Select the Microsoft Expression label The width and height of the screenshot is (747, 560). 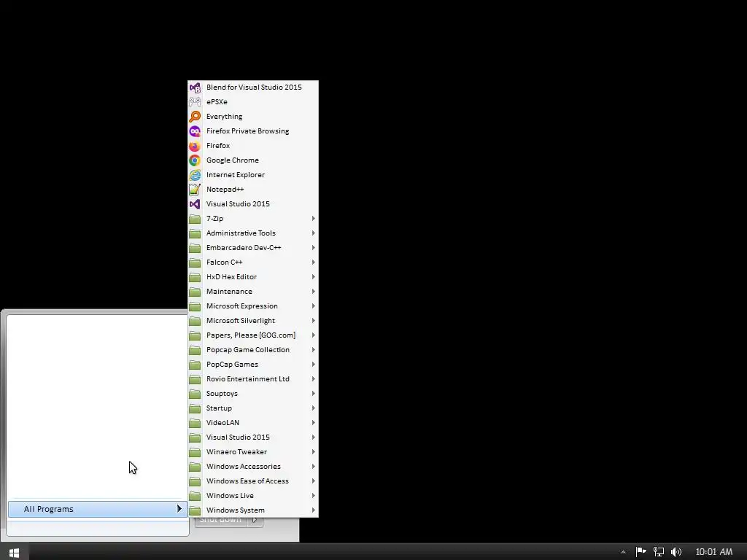[x=242, y=306]
